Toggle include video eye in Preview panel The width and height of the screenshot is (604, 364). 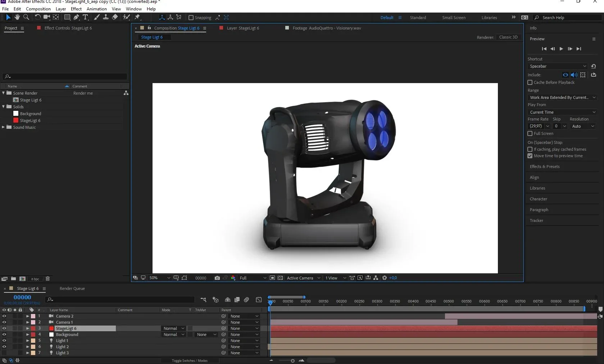coord(566,75)
